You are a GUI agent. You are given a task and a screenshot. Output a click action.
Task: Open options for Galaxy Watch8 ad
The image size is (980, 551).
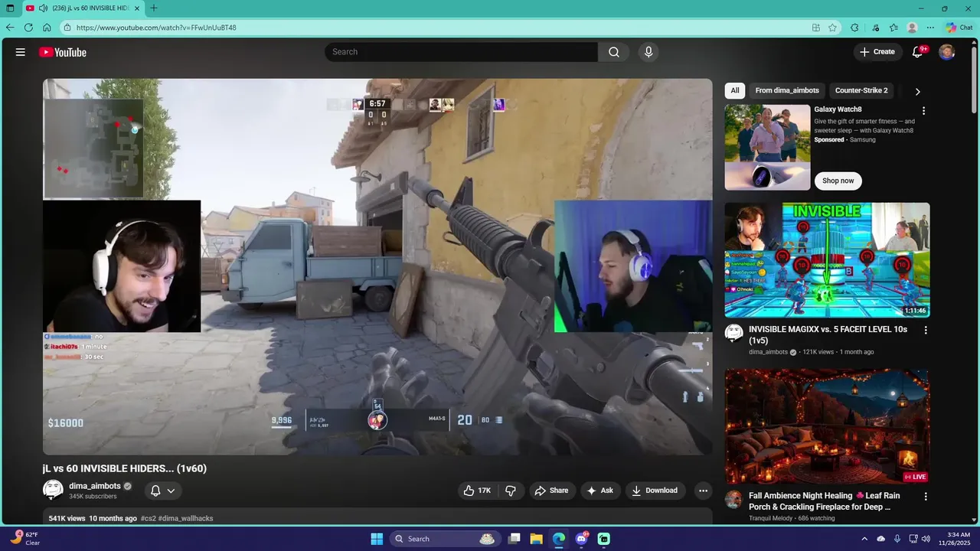tap(923, 111)
